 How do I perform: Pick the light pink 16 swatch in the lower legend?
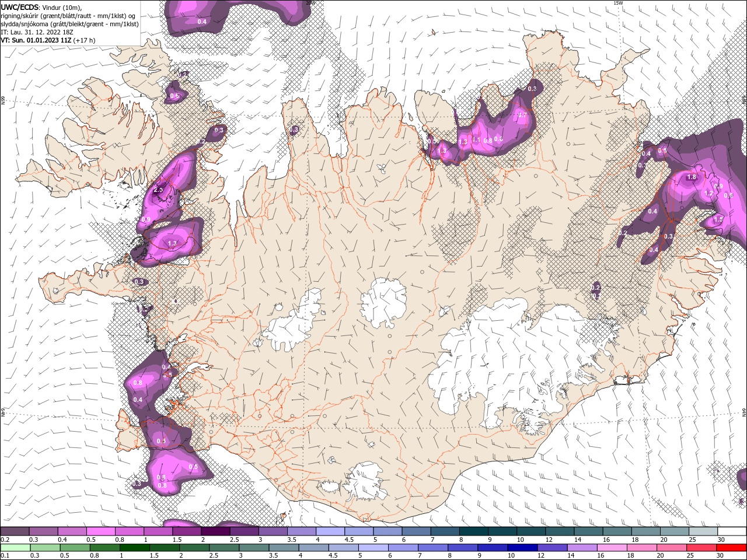613,548
